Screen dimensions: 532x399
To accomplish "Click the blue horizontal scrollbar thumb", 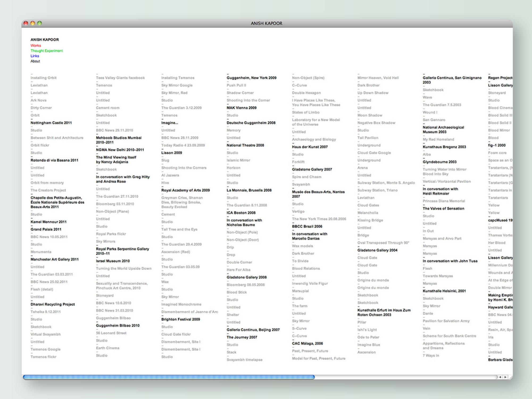I will coord(169,377).
